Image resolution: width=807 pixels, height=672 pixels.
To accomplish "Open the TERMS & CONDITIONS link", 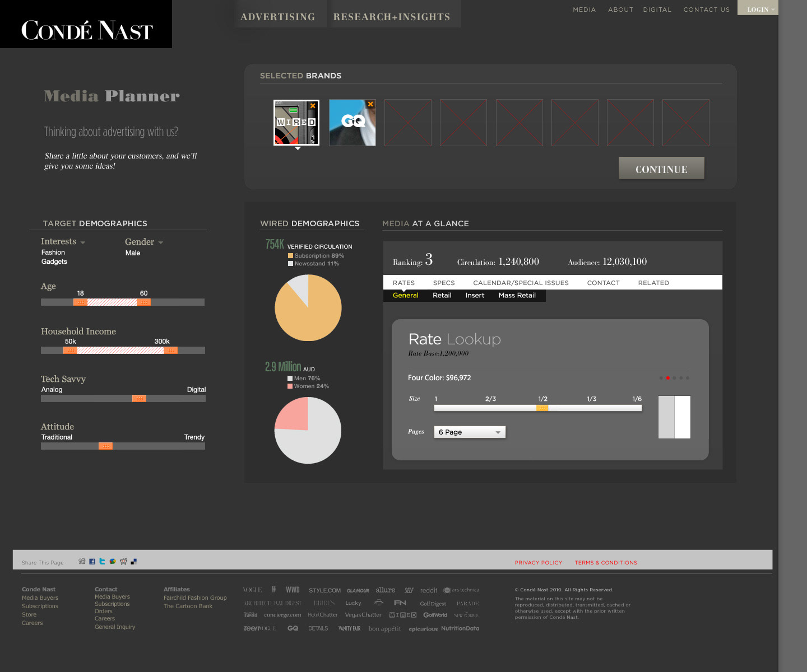I will pyautogui.click(x=606, y=562).
